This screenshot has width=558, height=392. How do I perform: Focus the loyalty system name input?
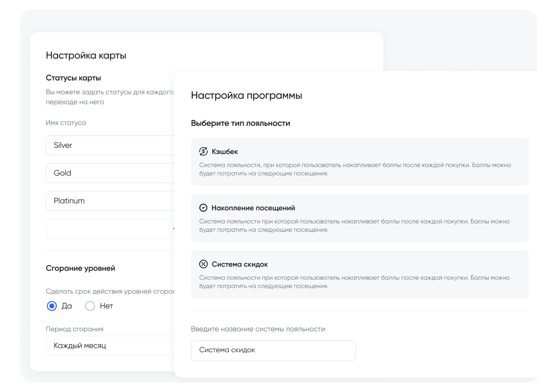tap(273, 350)
